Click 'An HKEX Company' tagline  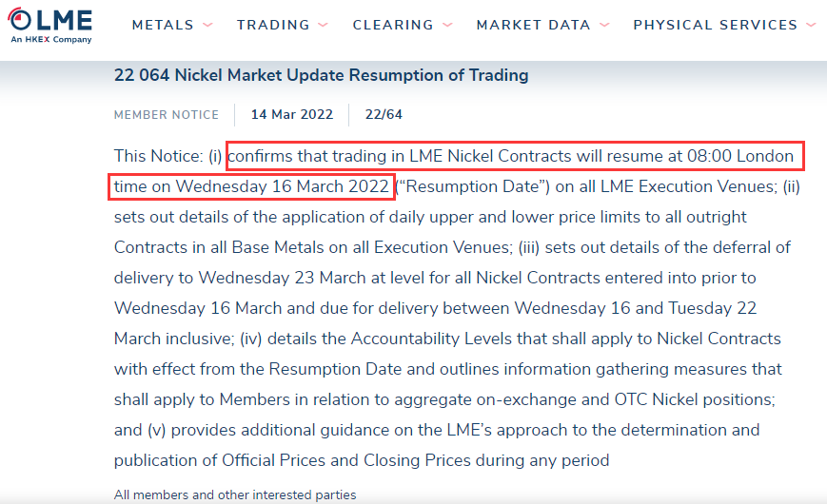pos(51,40)
